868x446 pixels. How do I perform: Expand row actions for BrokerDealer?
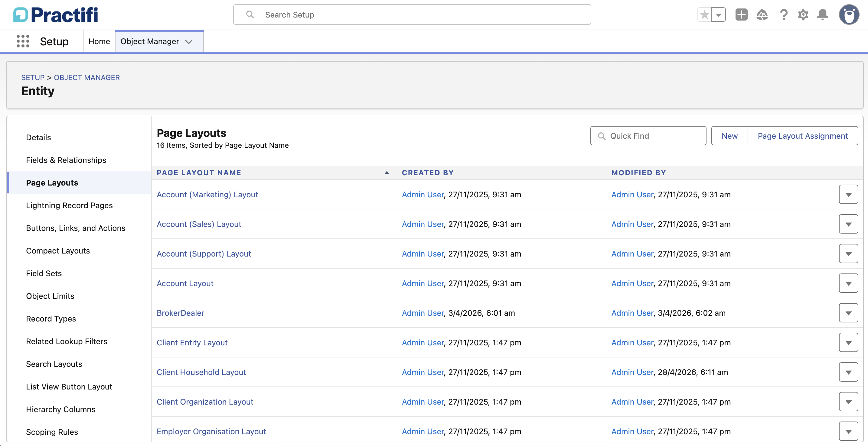tap(848, 313)
